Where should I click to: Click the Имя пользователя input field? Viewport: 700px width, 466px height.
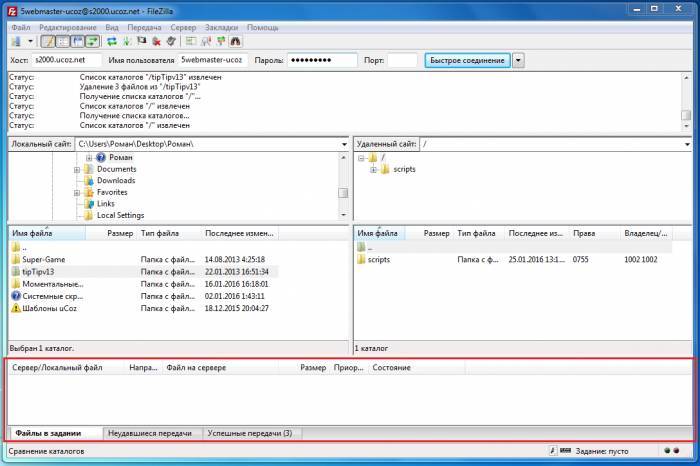click(x=213, y=60)
